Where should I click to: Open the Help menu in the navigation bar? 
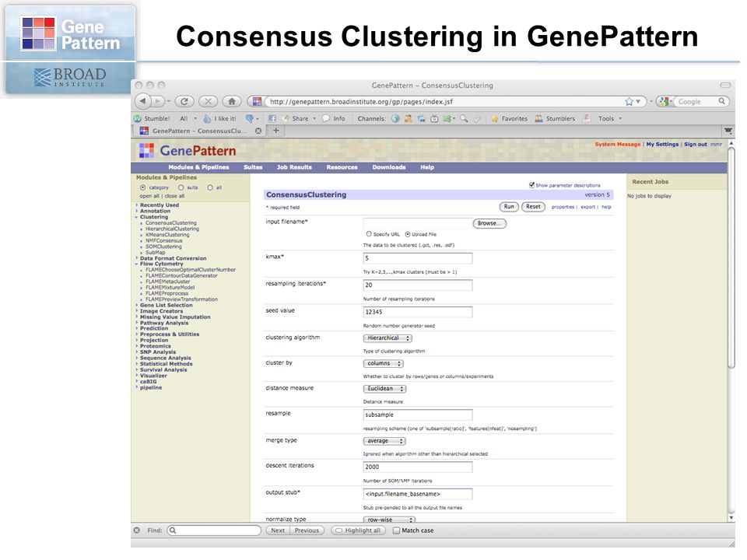pyautogui.click(x=427, y=167)
